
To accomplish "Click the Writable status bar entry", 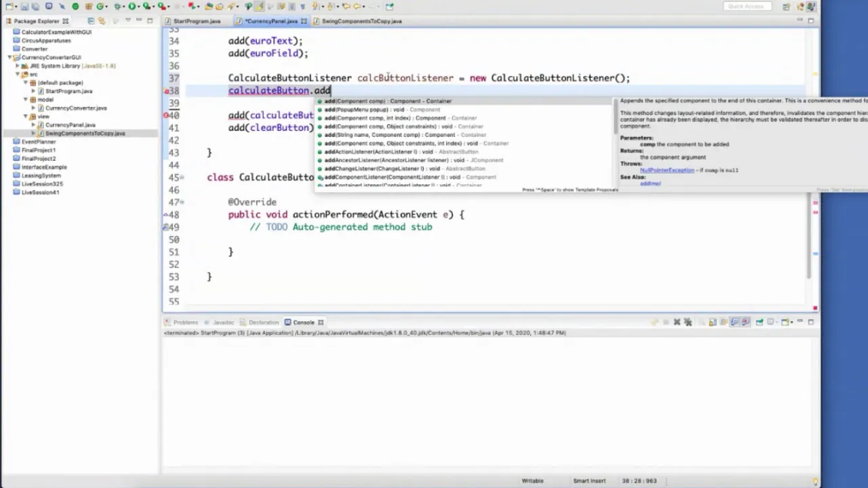I will coord(532,481).
